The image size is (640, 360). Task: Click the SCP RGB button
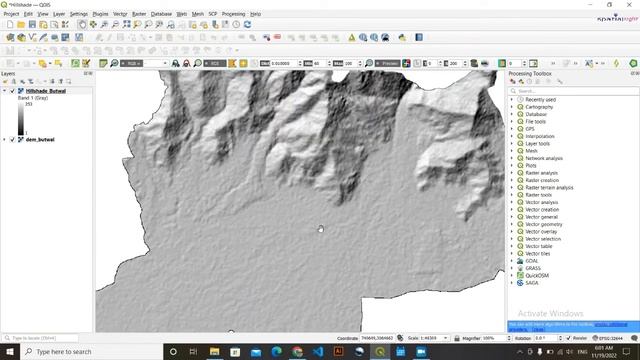131,63
